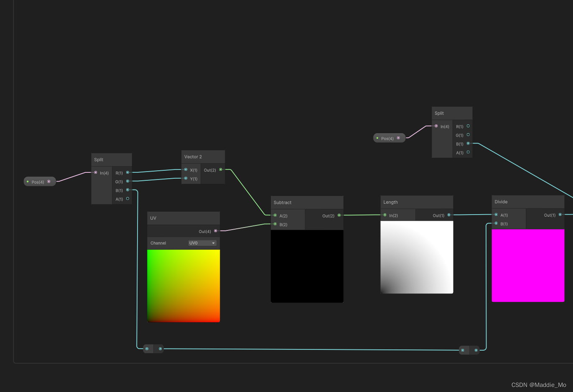573x392 pixels.
Task: Select the UV node's gradient preview
Action: (x=183, y=286)
